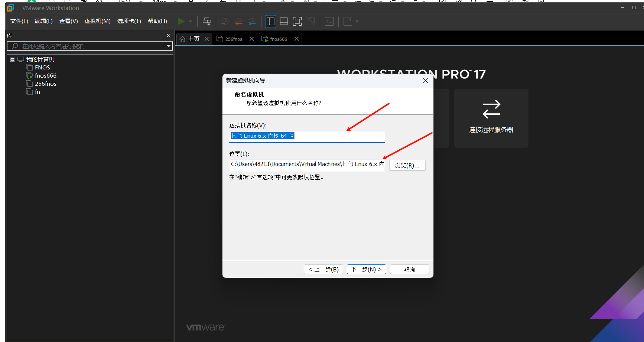Open the library search filter dropdown
This screenshot has width=644, height=342.
(169, 46)
